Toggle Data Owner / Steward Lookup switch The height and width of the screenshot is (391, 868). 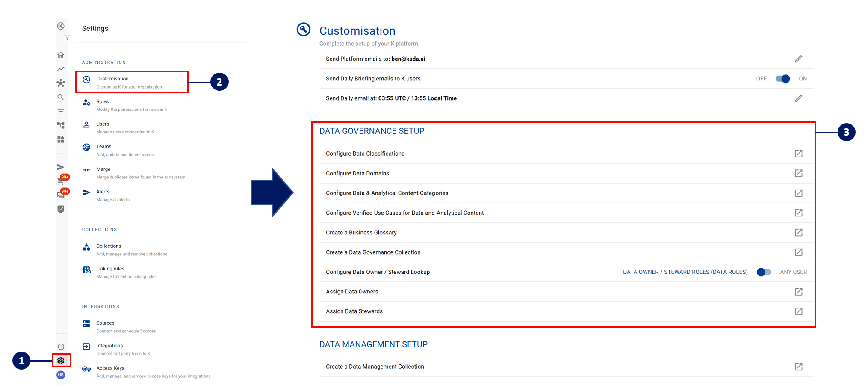click(764, 272)
